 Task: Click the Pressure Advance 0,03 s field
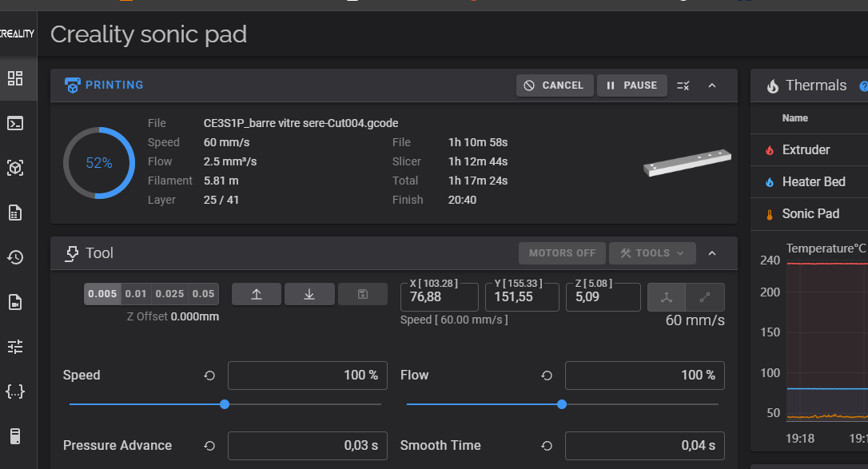tap(307, 446)
